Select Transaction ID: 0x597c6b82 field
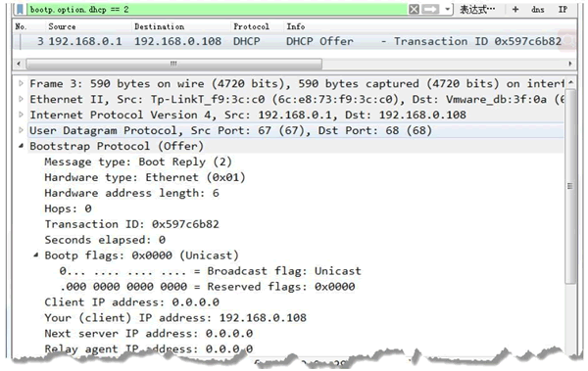The height and width of the screenshot is (371, 588). click(x=131, y=224)
